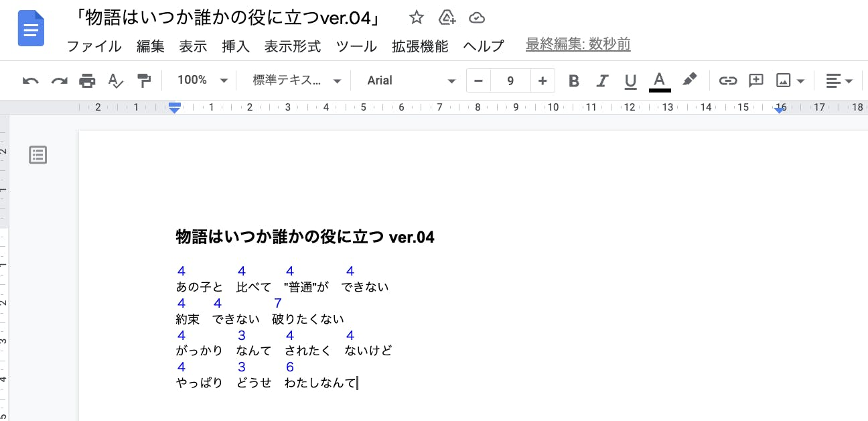Click the 最終編集: 数秒前 link
The width and height of the screenshot is (868, 421).
(x=578, y=45)
